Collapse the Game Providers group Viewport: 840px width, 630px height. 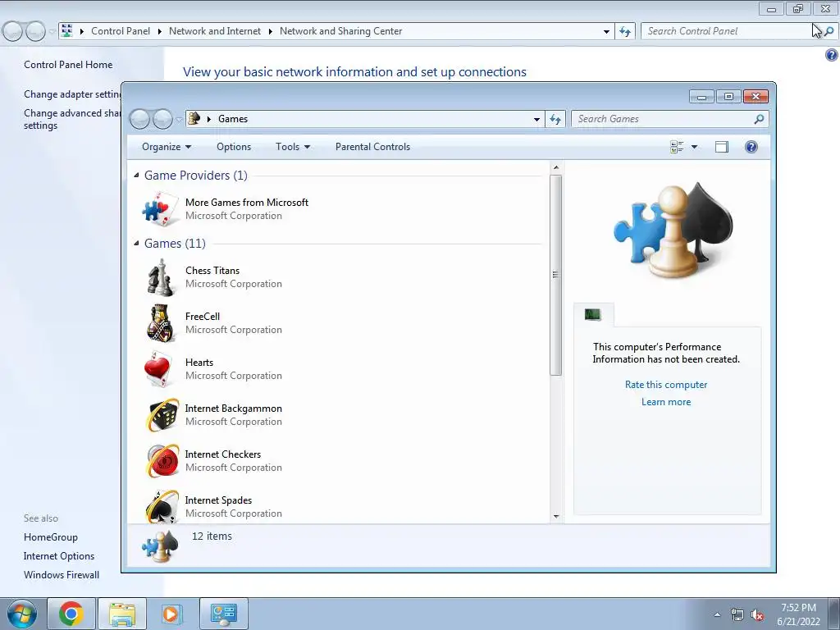136,176
